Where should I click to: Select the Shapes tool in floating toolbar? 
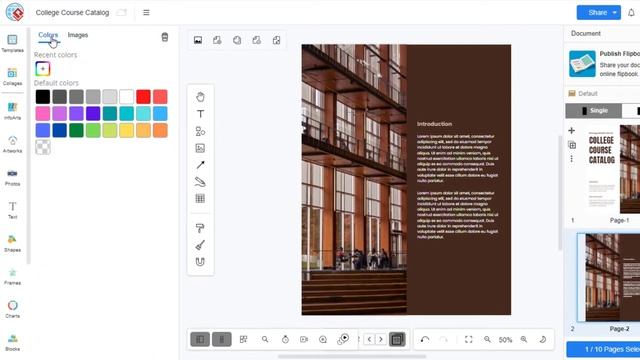(x=200, y=131)
